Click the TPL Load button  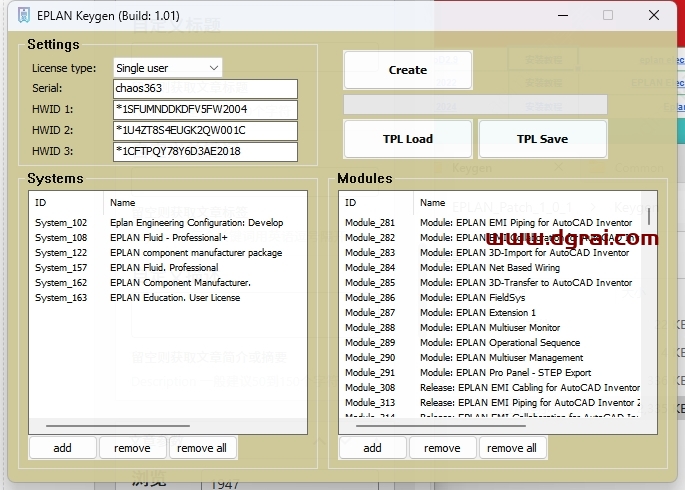pos(408,139)
